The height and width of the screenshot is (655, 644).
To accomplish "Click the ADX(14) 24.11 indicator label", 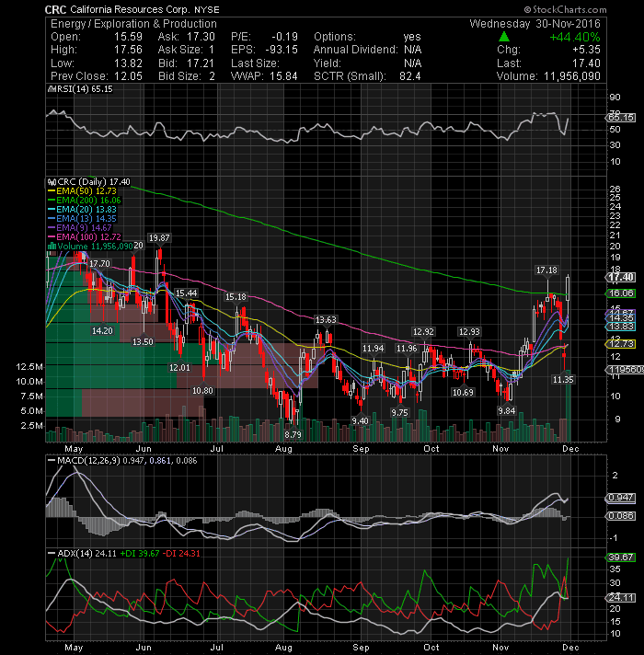I will pyautogui.click(x=86, y=554).
